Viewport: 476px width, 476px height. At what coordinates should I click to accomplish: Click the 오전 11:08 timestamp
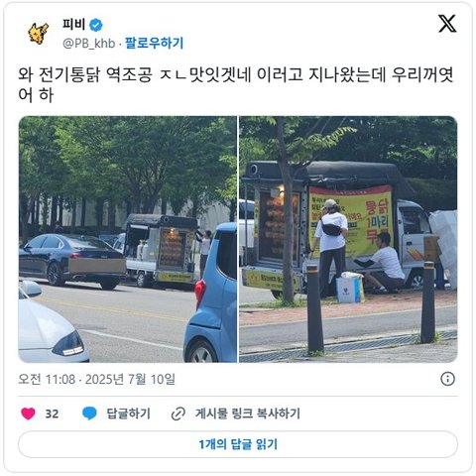47,379
